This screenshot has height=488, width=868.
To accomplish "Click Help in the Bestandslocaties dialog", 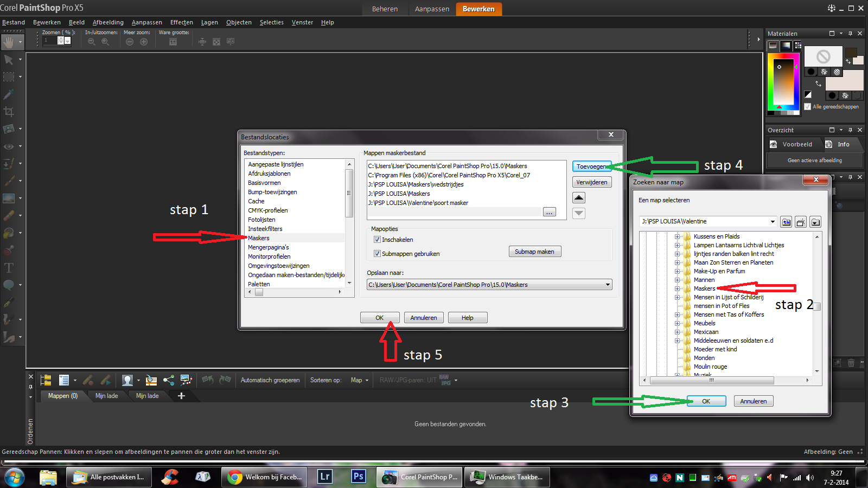I will 468,318.
